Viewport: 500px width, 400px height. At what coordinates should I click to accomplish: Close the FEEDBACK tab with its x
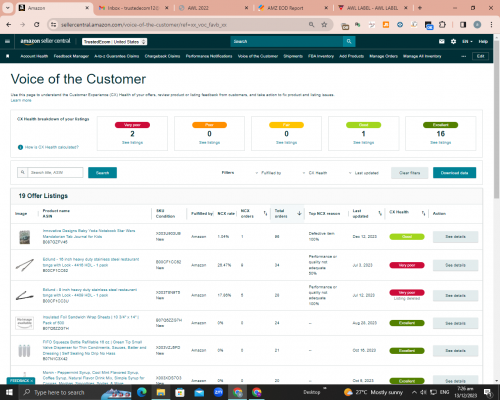pyautogui.click(x=32, y=381)
